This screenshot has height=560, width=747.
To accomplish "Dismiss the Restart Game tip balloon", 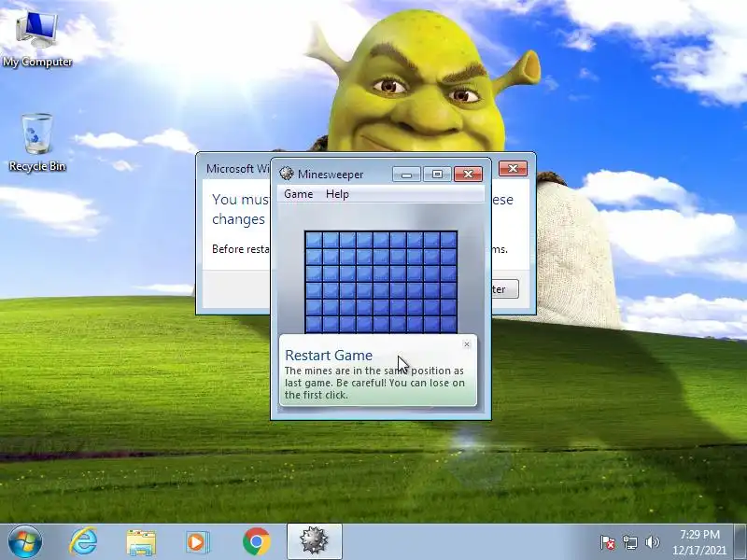I will pos(467,343).
